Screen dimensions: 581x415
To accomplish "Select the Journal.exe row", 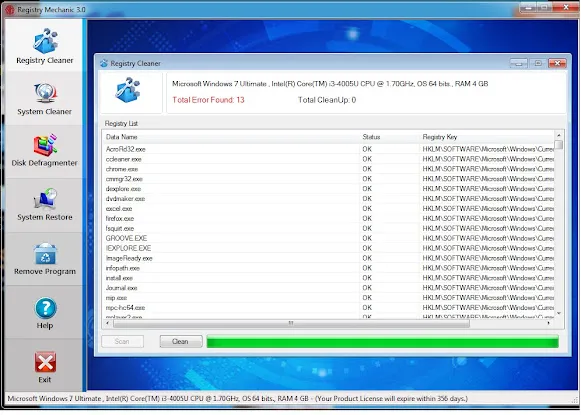I will (x=328, y=288).
